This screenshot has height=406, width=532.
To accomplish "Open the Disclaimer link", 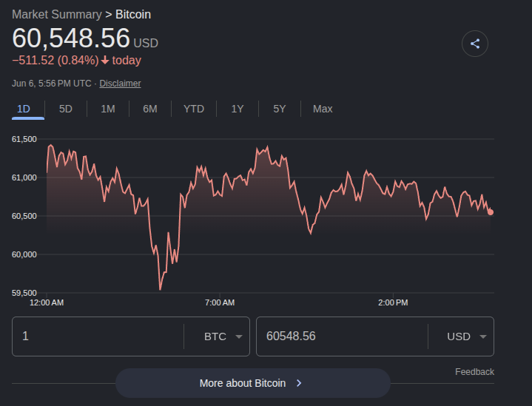I will [120, 84].
